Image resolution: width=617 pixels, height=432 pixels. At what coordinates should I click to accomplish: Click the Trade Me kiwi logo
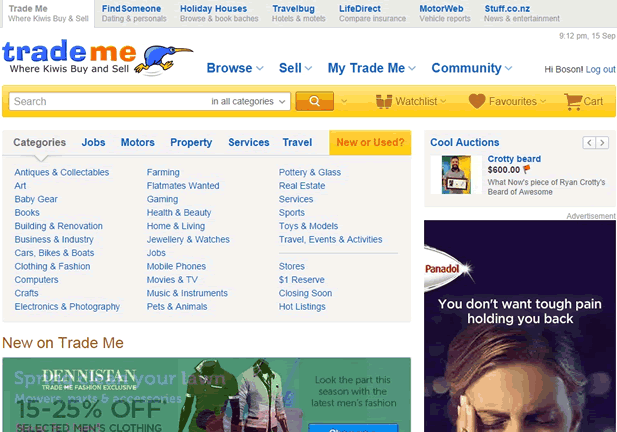pyautogui.click(x=97, y=57)
